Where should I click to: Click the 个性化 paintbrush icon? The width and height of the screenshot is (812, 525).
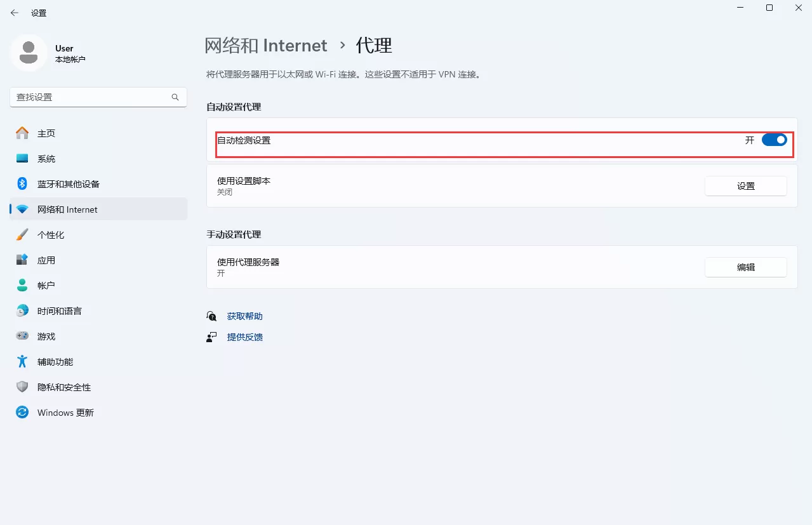click(22, 234)
